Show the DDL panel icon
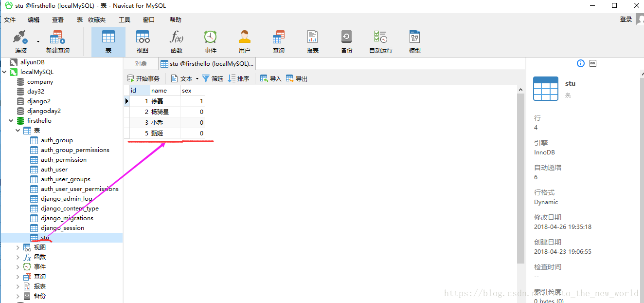Screen dimensions: 644x303 [593, 63]
